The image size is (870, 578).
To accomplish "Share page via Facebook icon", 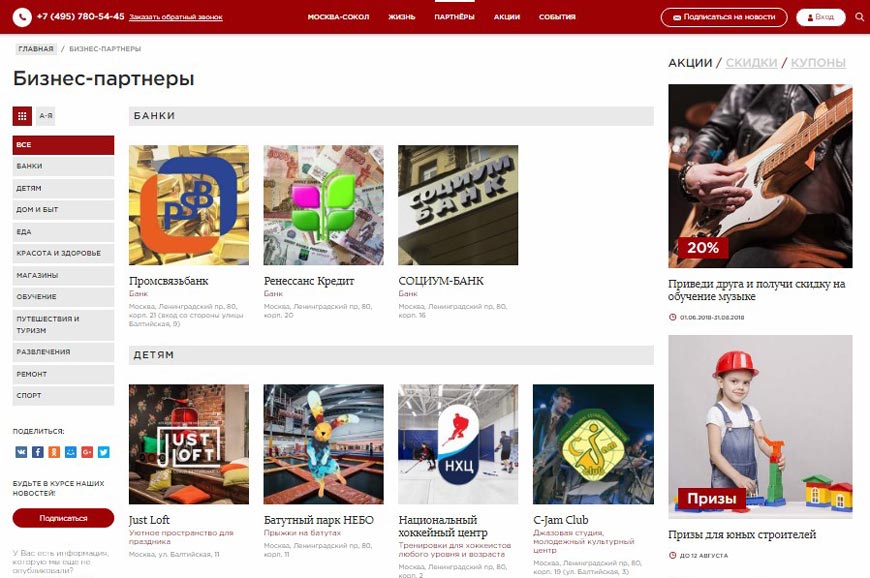I will click(x=37, y=452).
